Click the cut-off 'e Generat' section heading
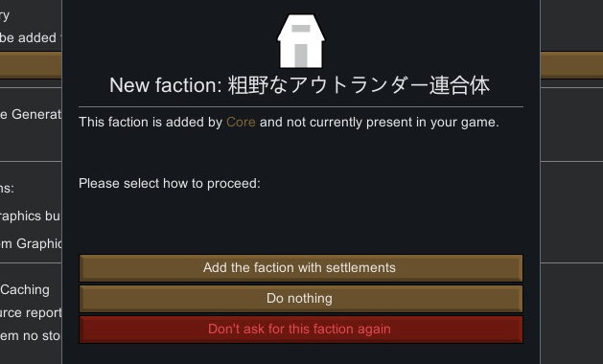 [31, 114]
